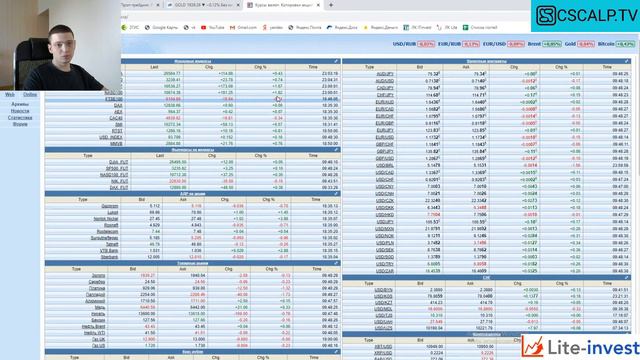Viewport: 640px width, 360px height.
Task: Open the EUR/USD currency pair link
Action: pyautogui.click(x=384, y=137)
